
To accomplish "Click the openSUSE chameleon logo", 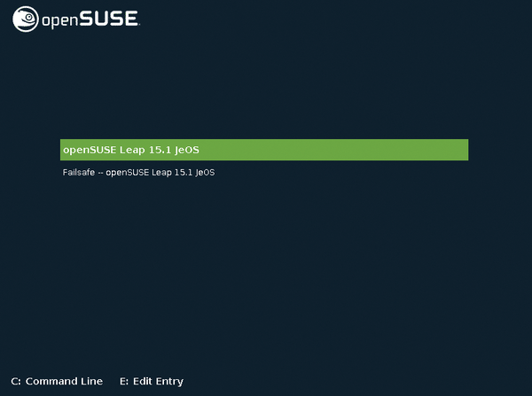I will pos(26,19).
